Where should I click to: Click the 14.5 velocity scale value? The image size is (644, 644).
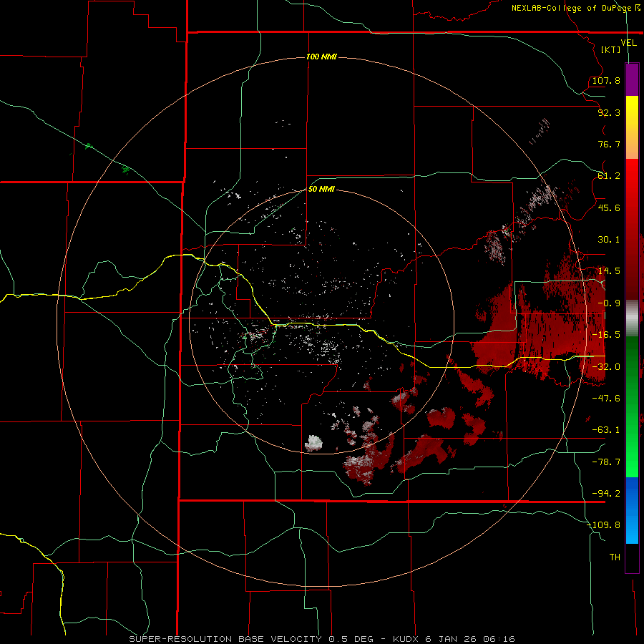click(x=609, y=271)
